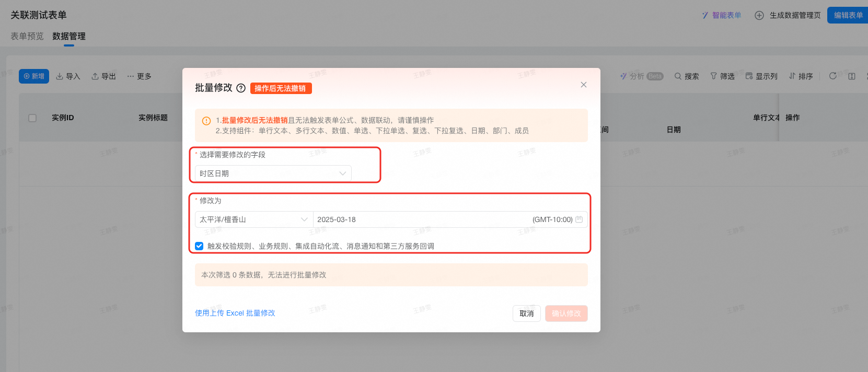
Task: Click the 编辑表单 button
Action: [x=848, y=15]
